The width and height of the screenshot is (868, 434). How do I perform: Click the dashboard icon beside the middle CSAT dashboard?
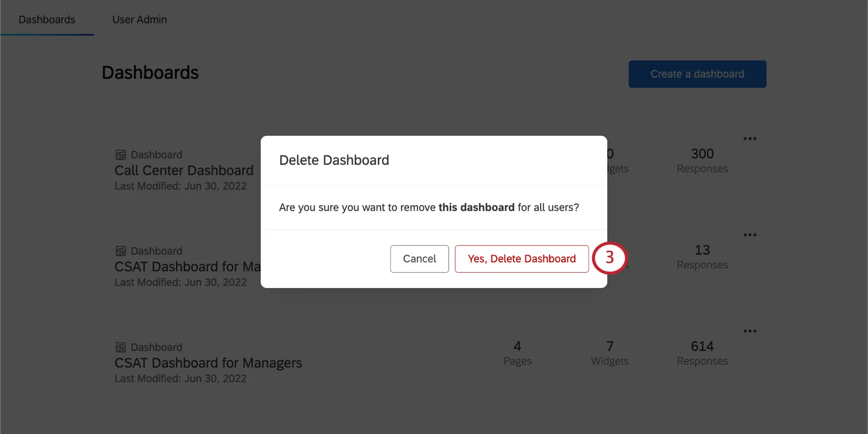click(121, 250)
